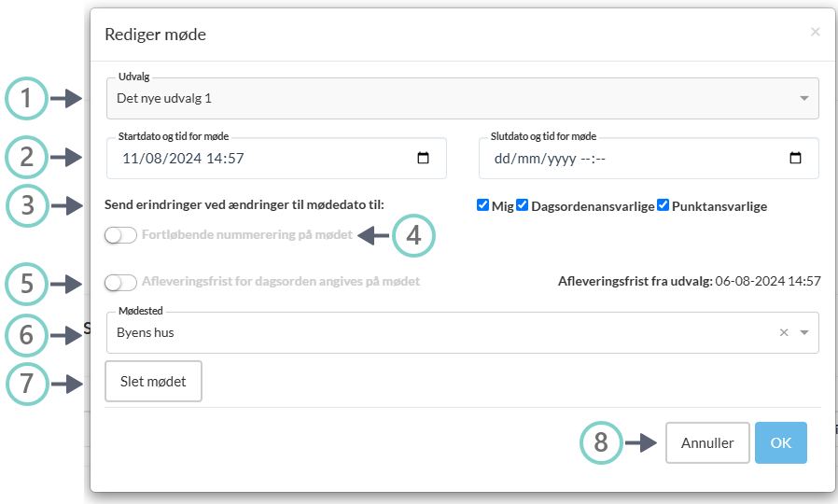Uncheck the Mig checkbox
The width and height of the screenshot is (838, 504).
482,205
